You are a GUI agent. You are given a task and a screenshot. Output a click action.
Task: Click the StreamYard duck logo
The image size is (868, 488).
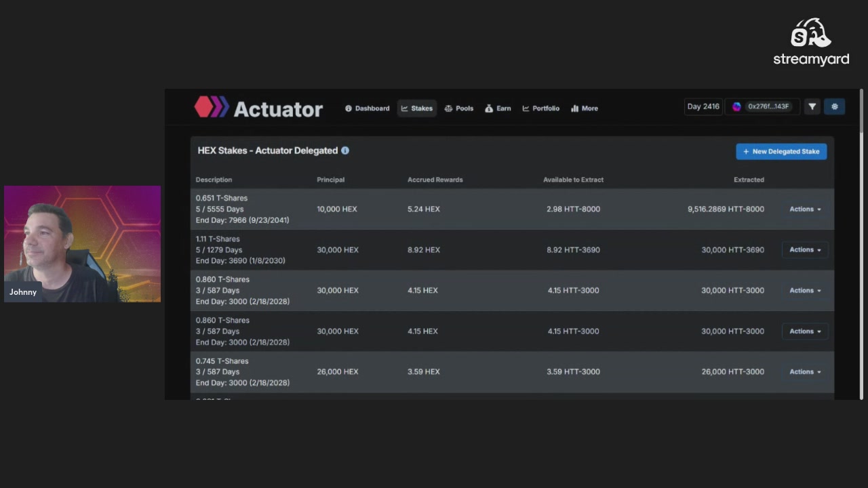[810, 33]
